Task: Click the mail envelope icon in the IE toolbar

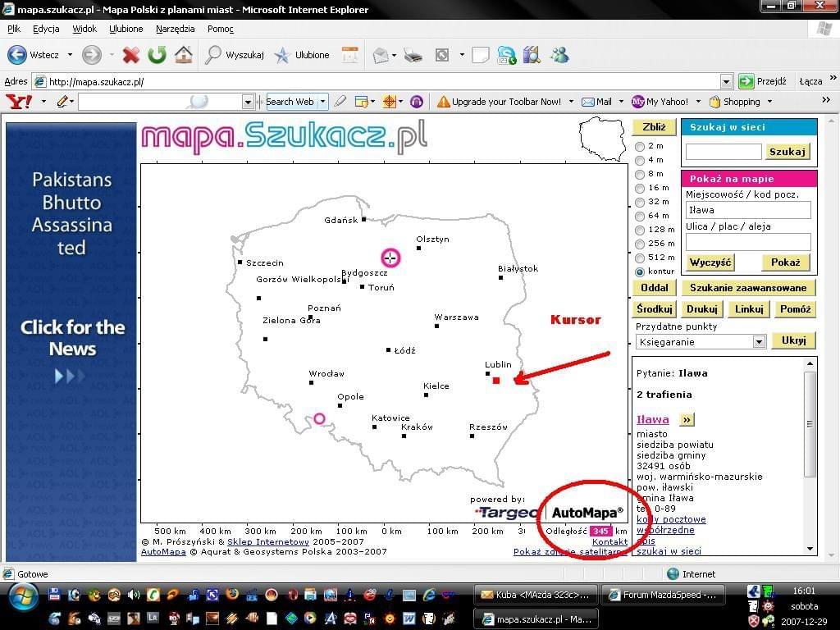Action: coord(381,55)
